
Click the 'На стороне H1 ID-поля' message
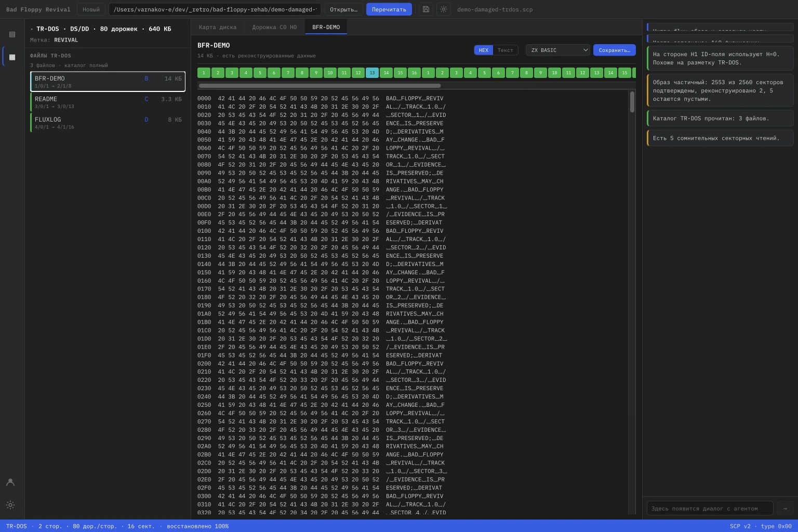tap(720, 58)
